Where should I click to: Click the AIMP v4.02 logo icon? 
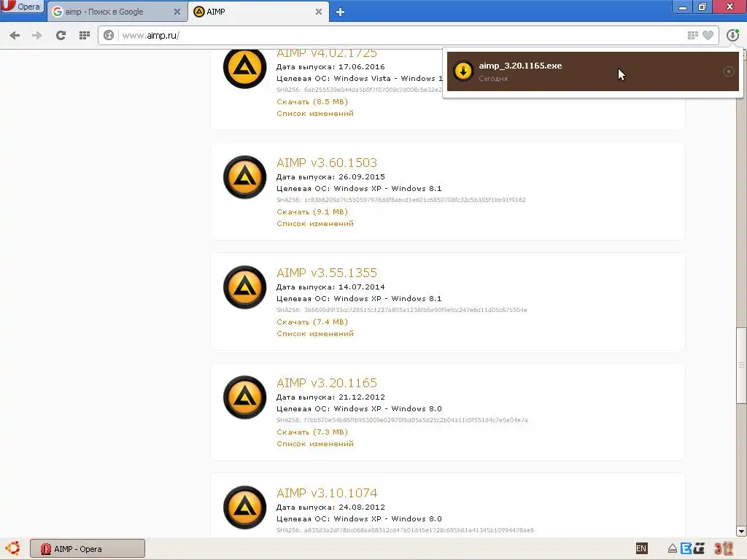245,68
